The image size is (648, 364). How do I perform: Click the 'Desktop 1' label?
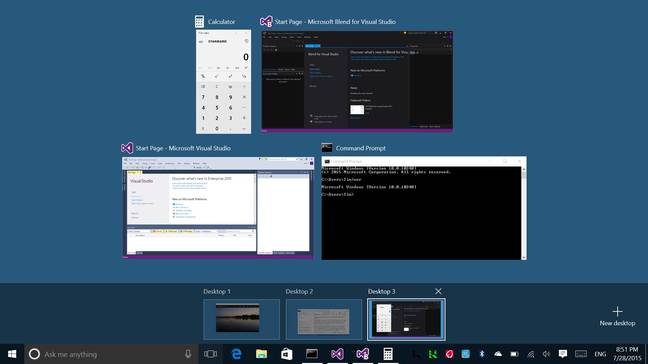(217, 291)
